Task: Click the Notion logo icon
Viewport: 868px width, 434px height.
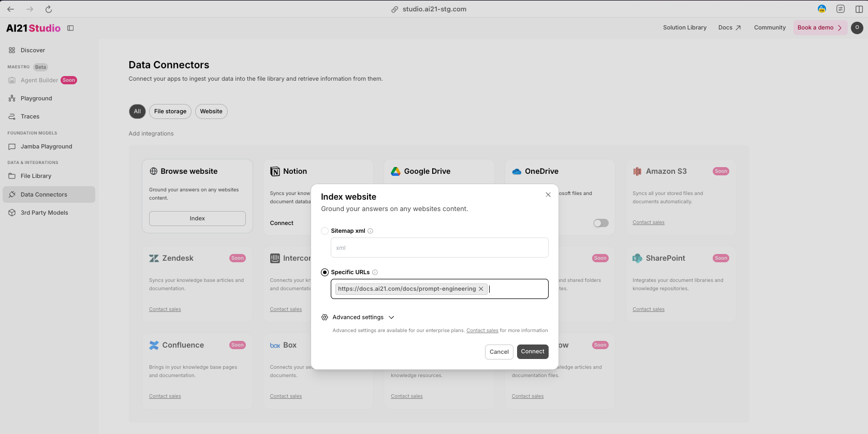Action: click(x=275, y=171)
